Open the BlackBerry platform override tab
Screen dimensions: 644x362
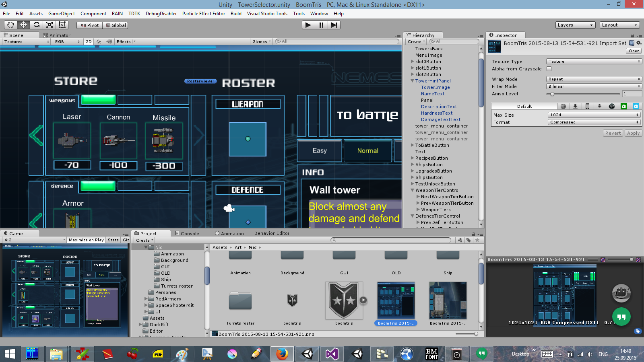tap(612, 106)
